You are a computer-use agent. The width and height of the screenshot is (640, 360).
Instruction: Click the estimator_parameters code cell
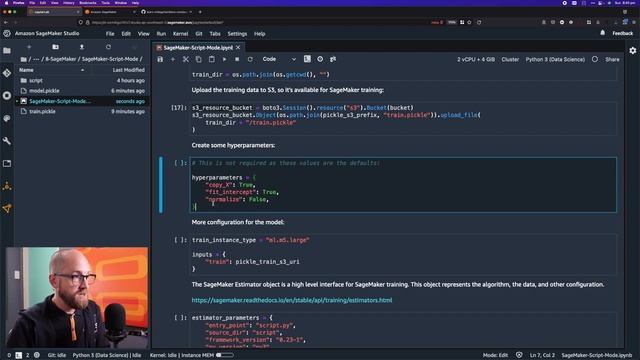[403, 331]
